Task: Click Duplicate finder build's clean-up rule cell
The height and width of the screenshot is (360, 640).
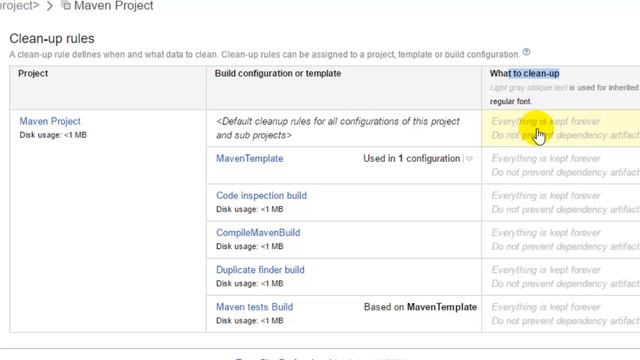Action: (561, 277)
